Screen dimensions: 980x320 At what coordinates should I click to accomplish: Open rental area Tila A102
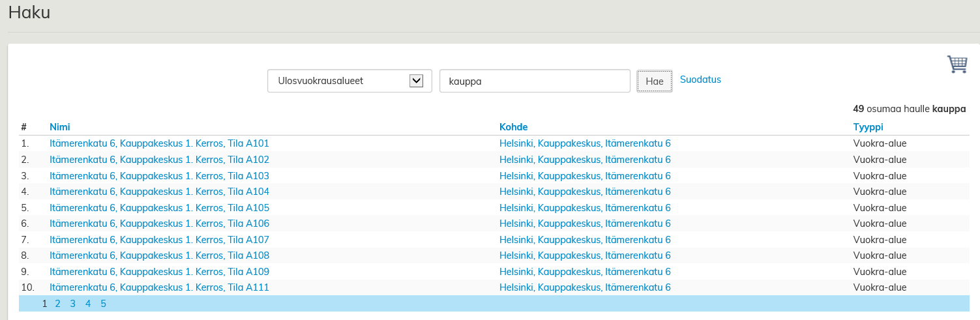click(159, 160)
